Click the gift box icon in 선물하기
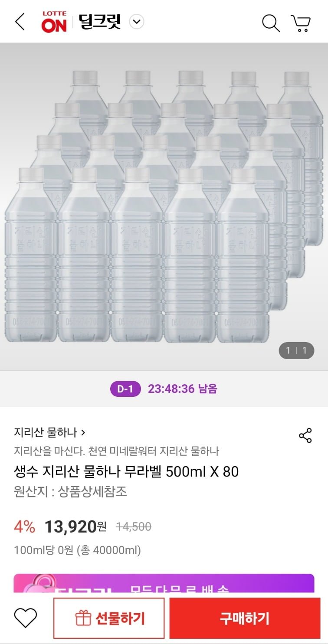 [83, 618]
